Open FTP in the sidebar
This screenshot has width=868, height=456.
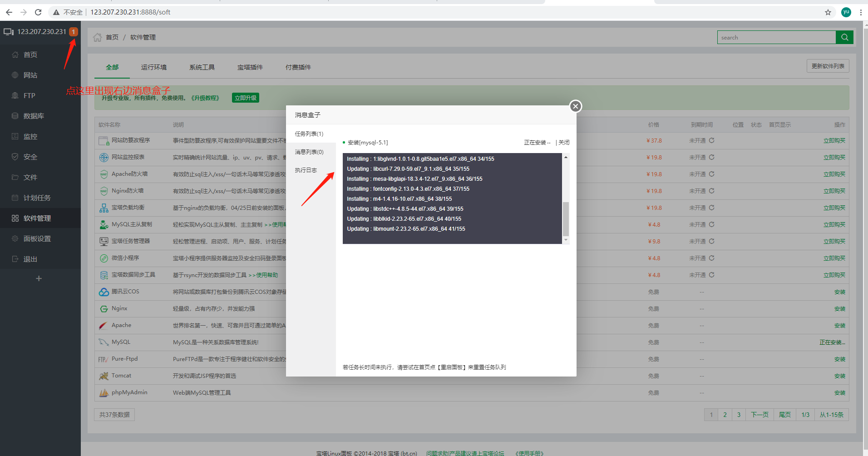(30, 96)
